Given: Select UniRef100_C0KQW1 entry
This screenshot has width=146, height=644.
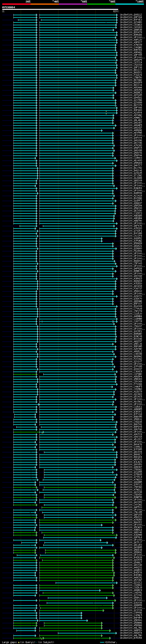Looking at the screenshot, I should 131,48.
